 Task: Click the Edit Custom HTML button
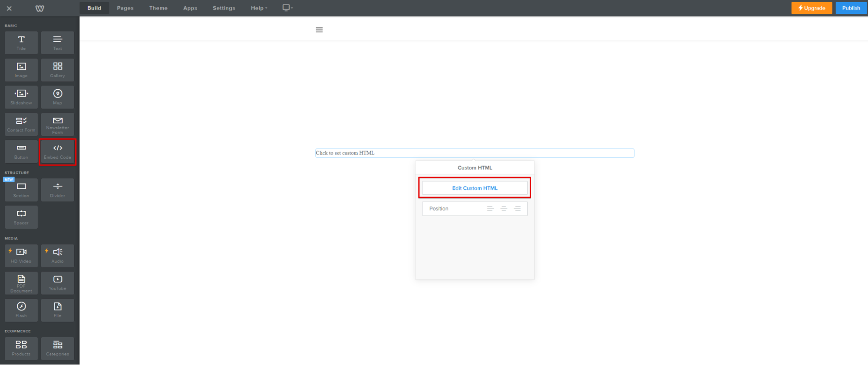475,188
